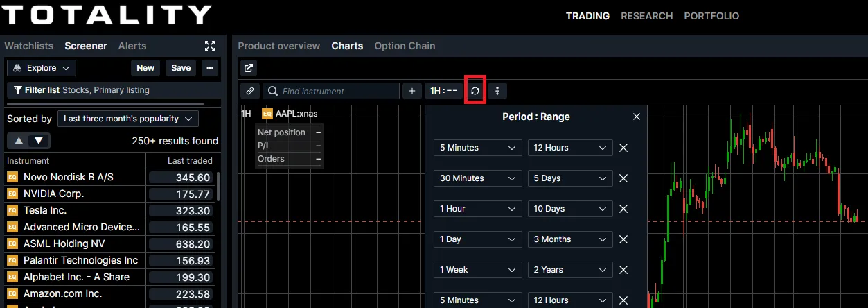Go to the PORTFOLIO section

[x=711, y=16]
